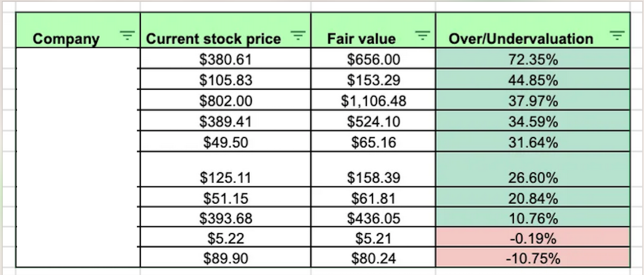Select the Company header cell

point(66,38)
